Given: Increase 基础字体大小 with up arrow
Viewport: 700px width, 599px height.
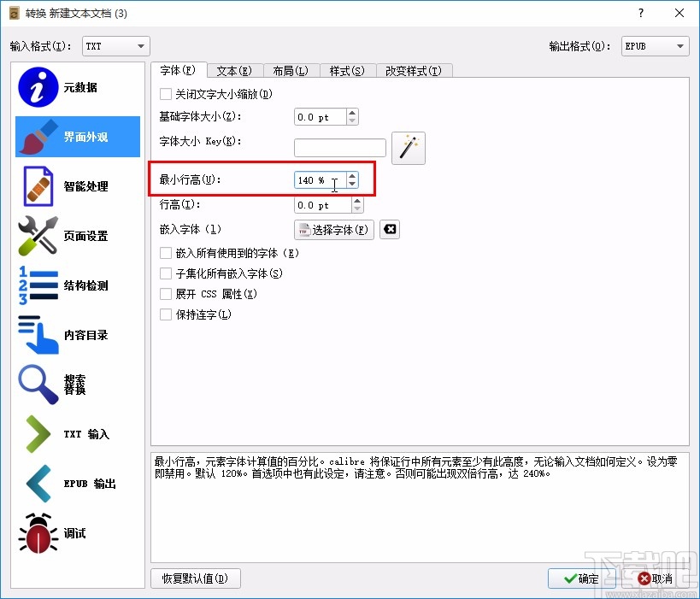Looking at the screenshot, I should (x=352, y=113).
